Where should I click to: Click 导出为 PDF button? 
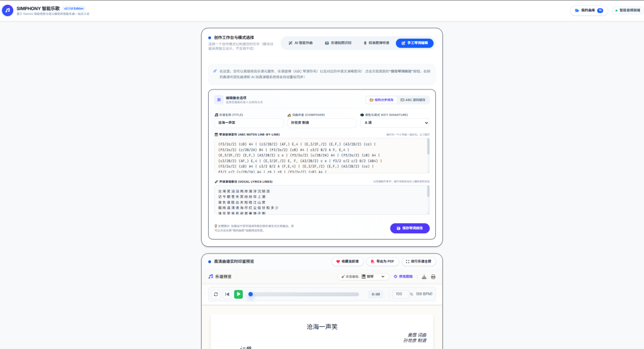(382, 261)
